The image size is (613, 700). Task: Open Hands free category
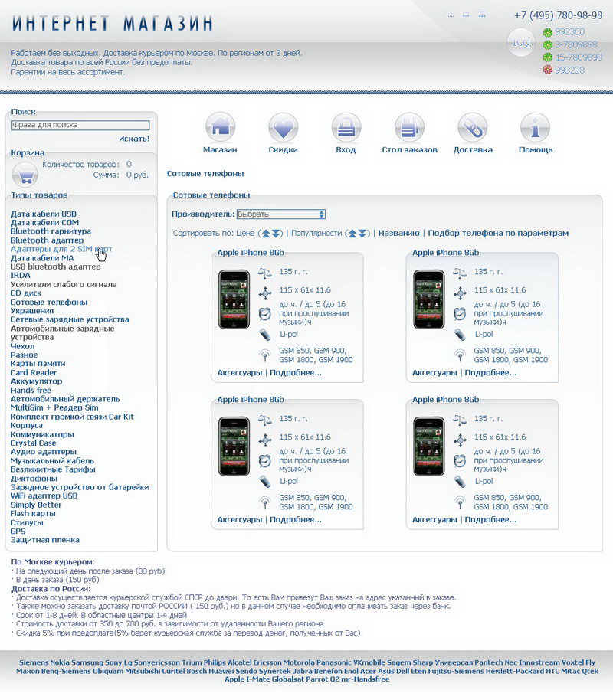(31, 390)
